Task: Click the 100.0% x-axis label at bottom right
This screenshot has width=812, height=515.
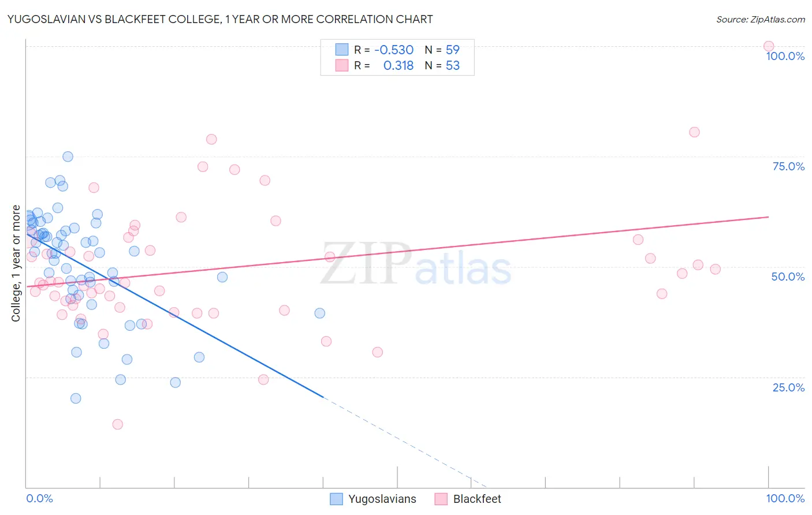Action: 785,498
